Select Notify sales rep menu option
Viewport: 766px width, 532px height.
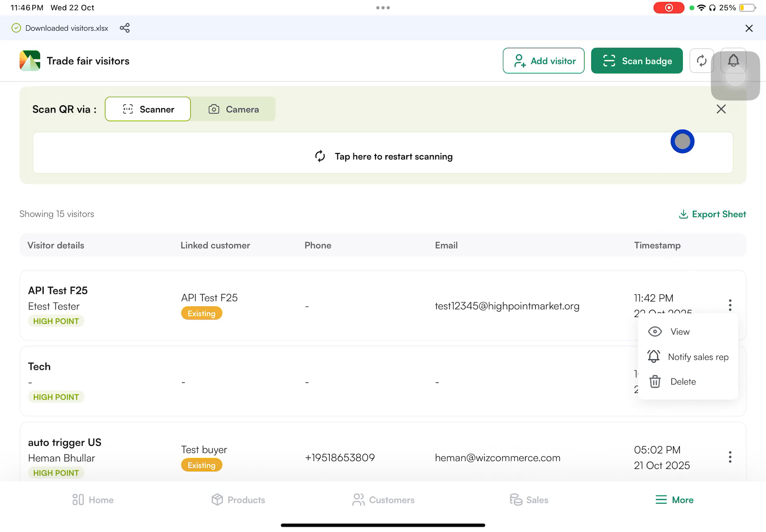click(698, 357)
